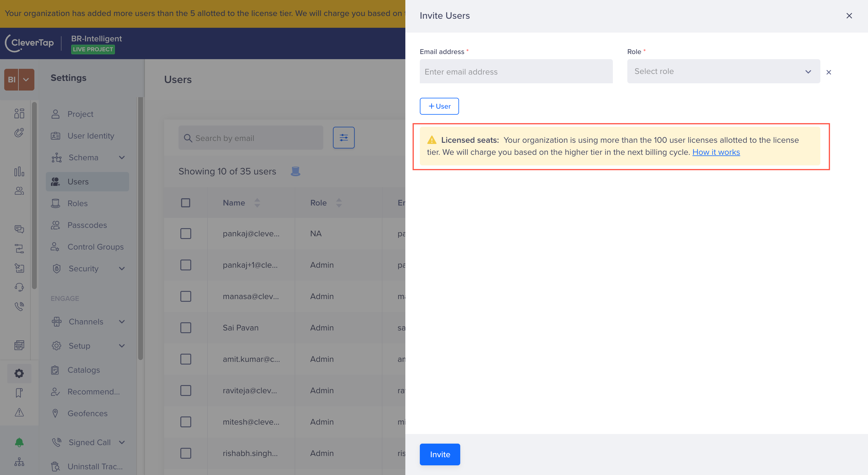
Task: Click the warning triangle icon in left rail
Action: click(x=19, y=412)
